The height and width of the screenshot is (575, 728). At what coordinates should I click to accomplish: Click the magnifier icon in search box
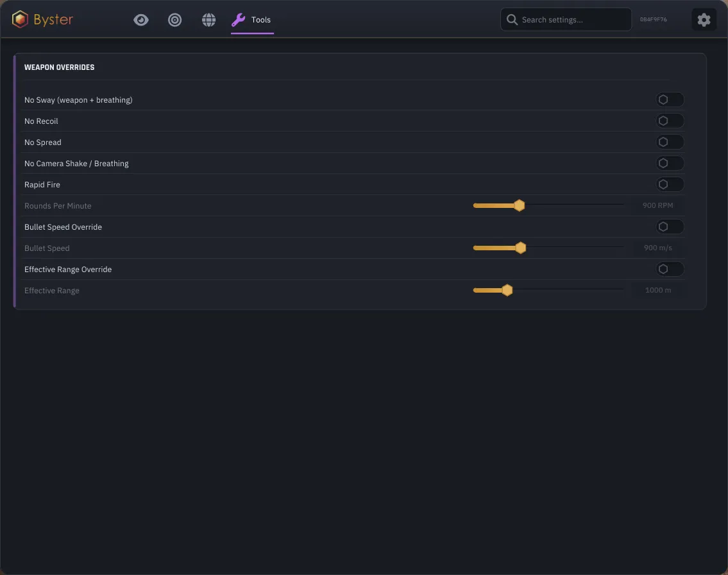point(512,19)
